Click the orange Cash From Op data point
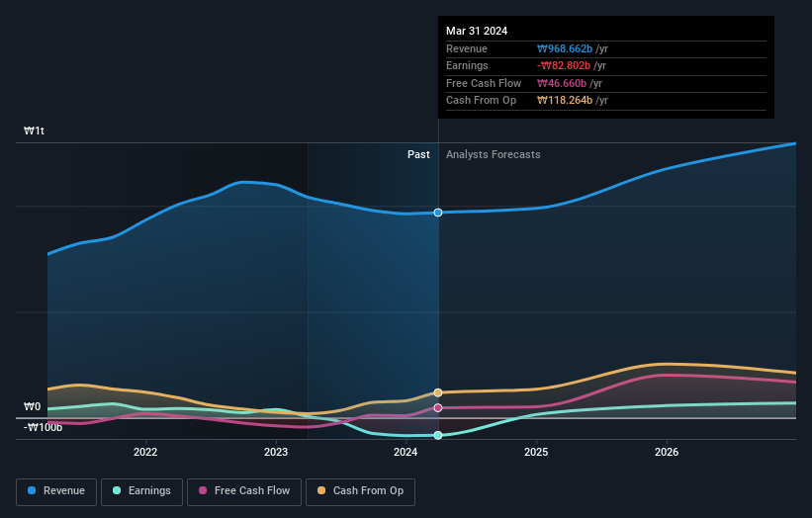The width and height of the screenshot is (812, 518). 438,392
